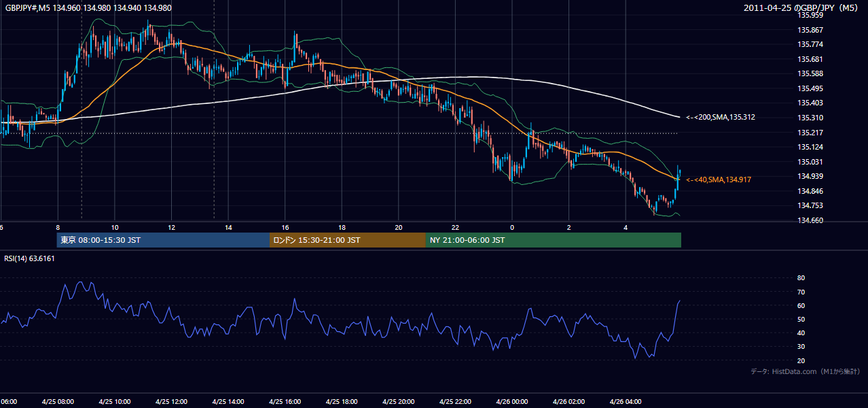
Task: Click the RSI scale value 20
Action: tap(801, 360)
